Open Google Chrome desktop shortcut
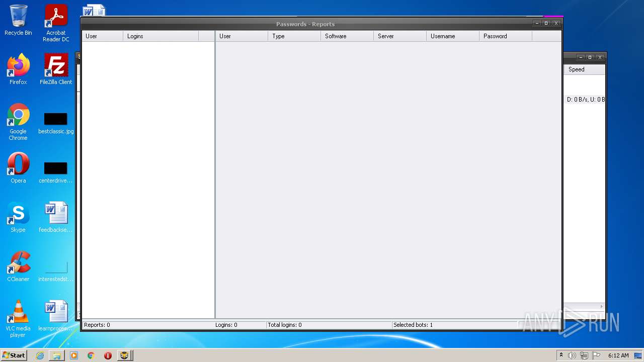The height and width of the screenshot is (362, 644). (18, 122)
